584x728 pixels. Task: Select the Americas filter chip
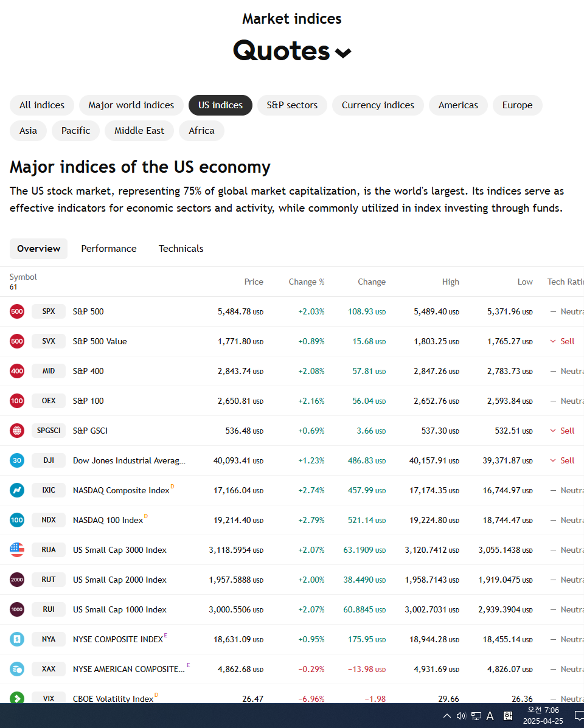[458, 105]
